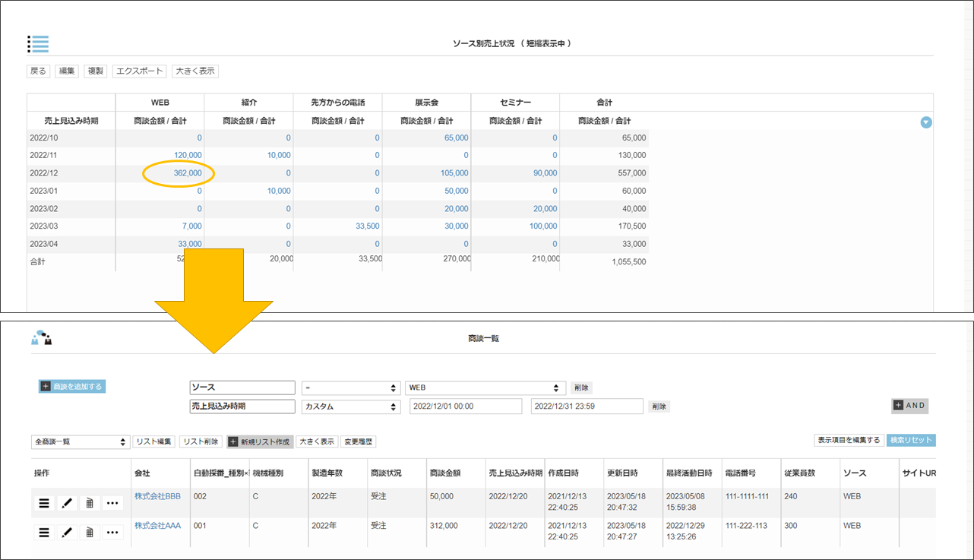This screenshot has height=560, width=974.
Task: Click the 新規リスト作成 button
Action: click(x=260, y=441)
